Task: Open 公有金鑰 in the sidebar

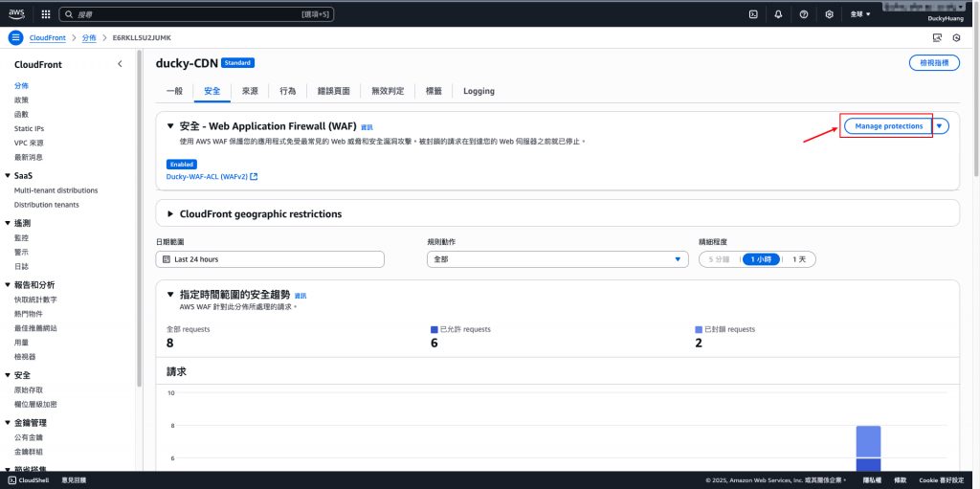Action: click(x=29, y=437)
